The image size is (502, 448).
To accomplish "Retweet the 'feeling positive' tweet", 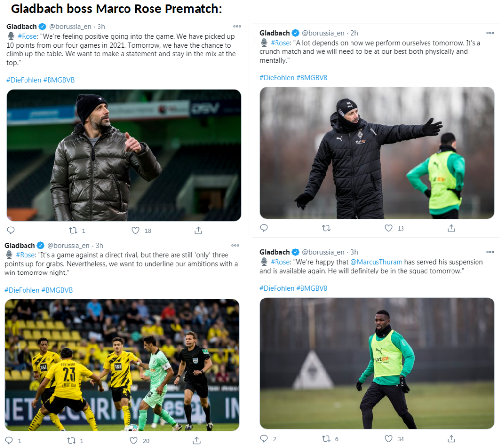I will [x=73, y=230].
